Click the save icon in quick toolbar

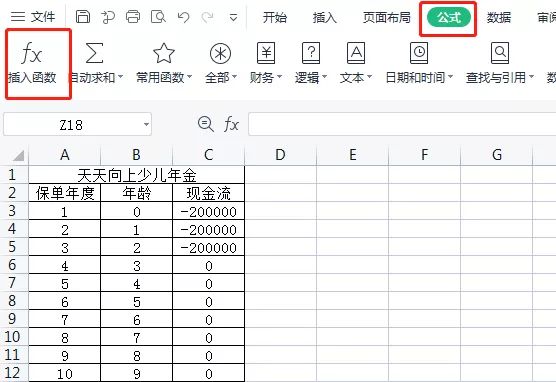83,17
